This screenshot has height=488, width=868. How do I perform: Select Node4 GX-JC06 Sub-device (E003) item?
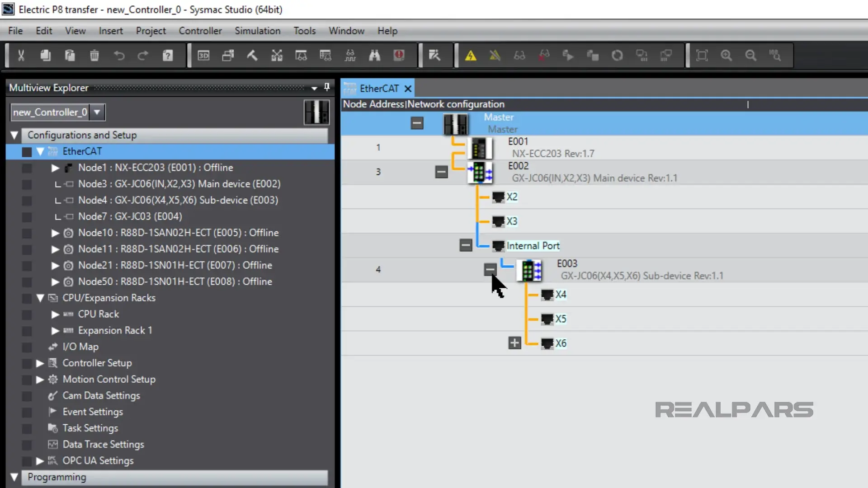pyautogui.click(x=178, y=201)
